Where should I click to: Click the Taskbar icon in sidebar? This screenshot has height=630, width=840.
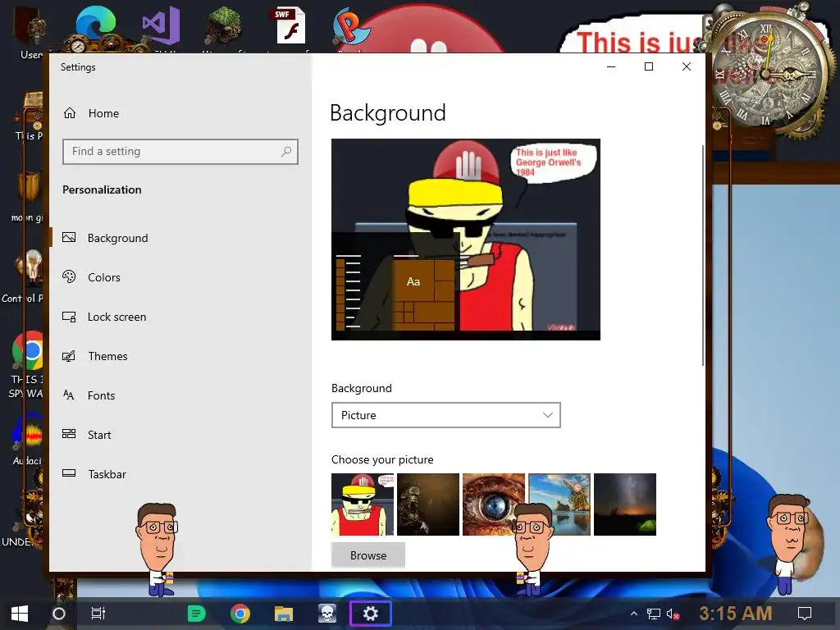pos(69,473)
